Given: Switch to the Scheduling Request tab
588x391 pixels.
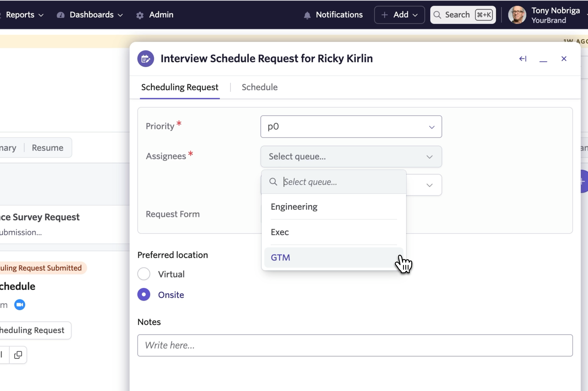Looking at the screenshot, I should click(180, 87).
